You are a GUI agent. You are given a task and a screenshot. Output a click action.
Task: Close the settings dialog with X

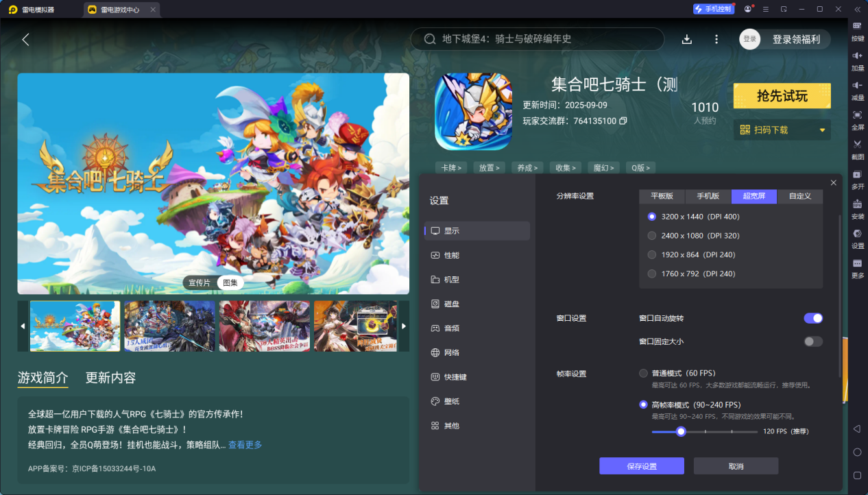point(833,182)
